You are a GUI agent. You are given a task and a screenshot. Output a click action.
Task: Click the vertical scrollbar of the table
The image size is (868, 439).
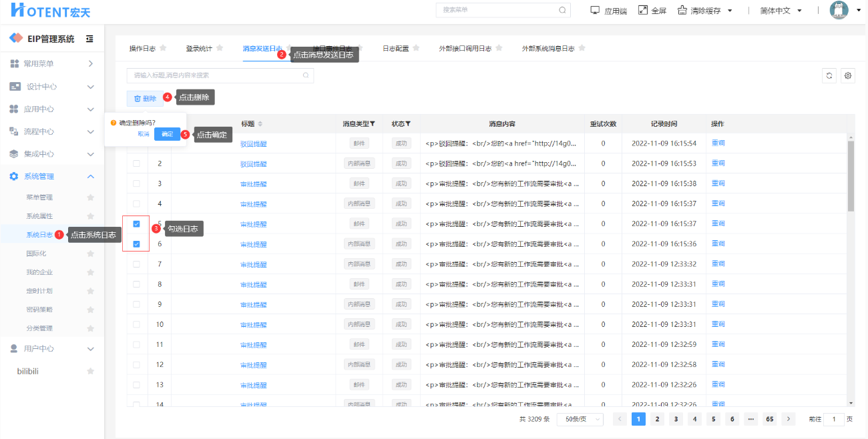pos(851,176)
